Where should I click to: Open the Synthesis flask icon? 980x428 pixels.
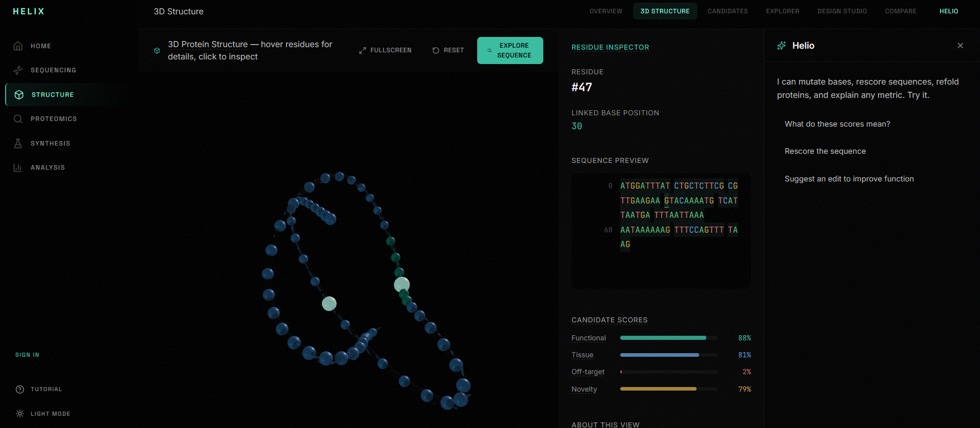18,144
